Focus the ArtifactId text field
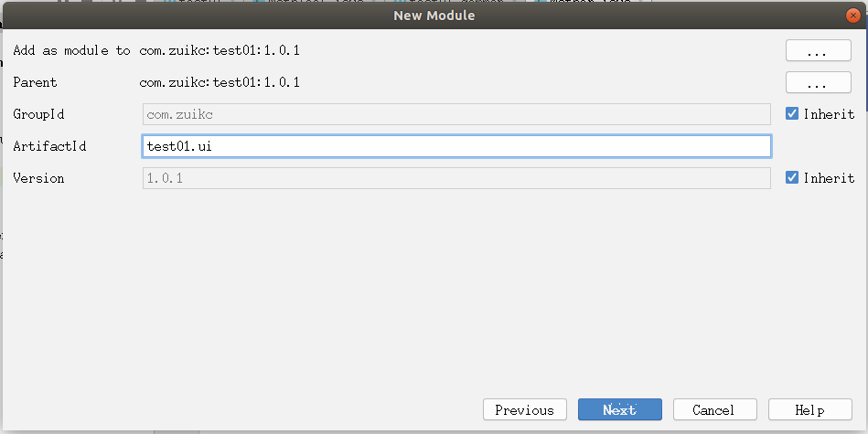This screenshot has width=868, height=434. point(456,146)
